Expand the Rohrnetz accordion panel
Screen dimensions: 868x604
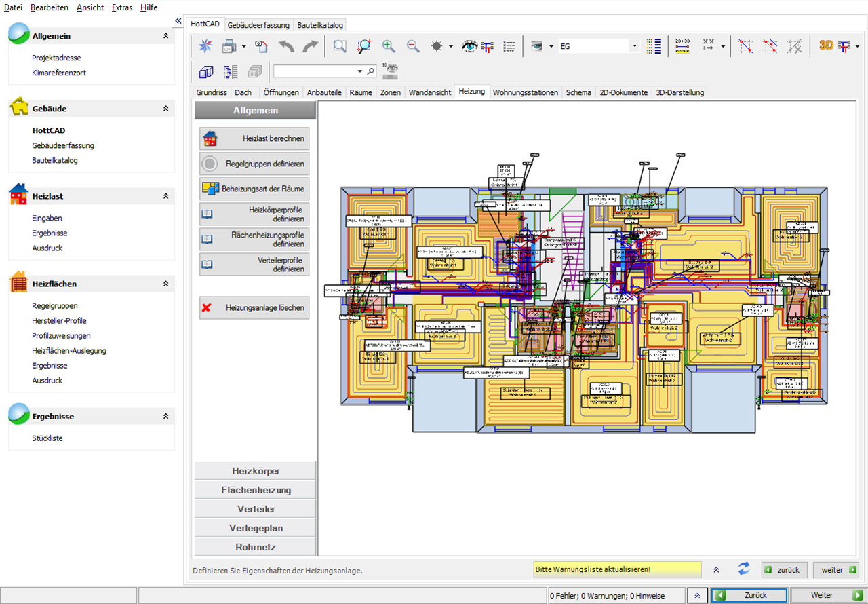[x=255, y=547]
